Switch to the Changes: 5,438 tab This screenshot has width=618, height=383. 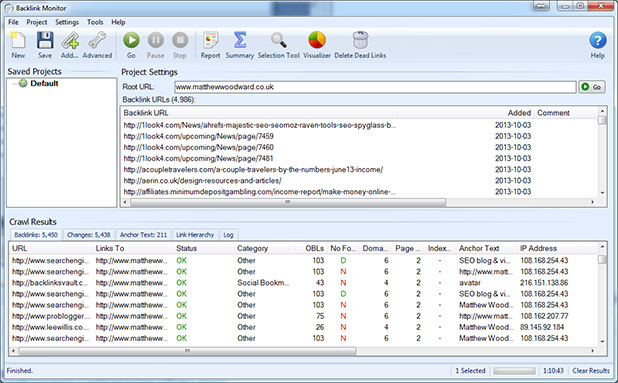click(89, 235)
